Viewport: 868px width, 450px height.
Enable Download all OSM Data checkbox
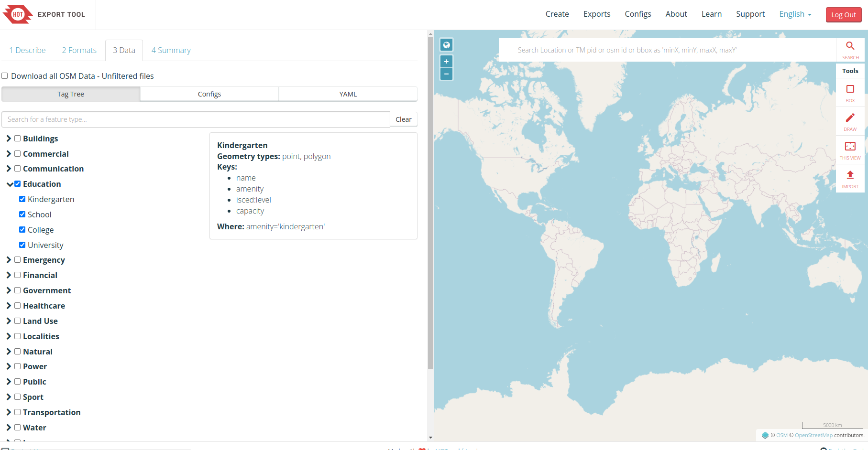(x=5, y=76)
